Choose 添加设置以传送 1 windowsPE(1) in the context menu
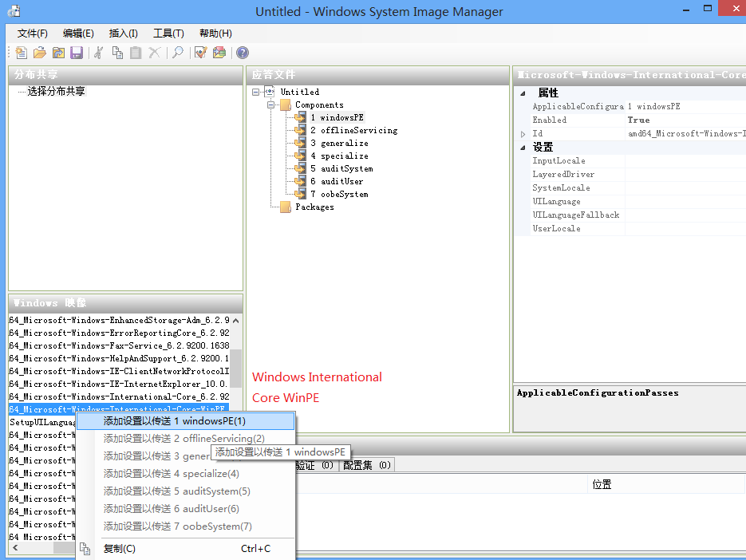The image size is (746, 560). [186, 421]
